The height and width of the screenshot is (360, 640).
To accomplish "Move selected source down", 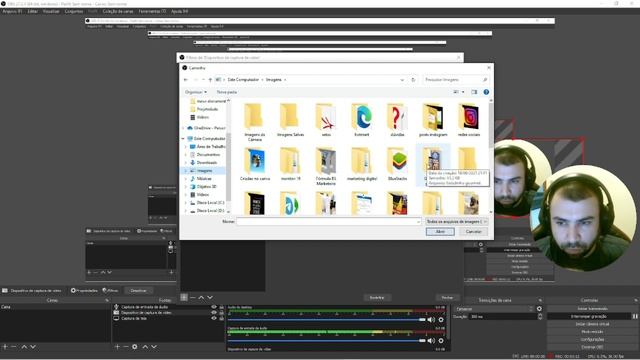I will tap(154, 347).
